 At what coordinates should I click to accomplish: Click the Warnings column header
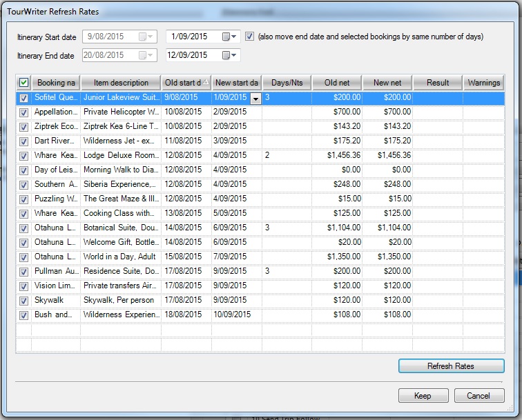[483, 83]
